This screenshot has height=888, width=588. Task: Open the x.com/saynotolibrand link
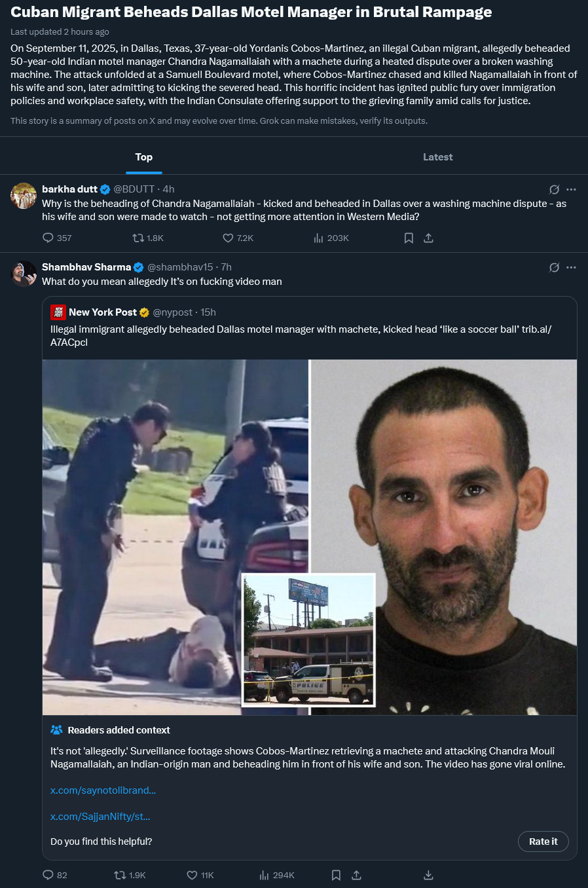tap(103, 790)
